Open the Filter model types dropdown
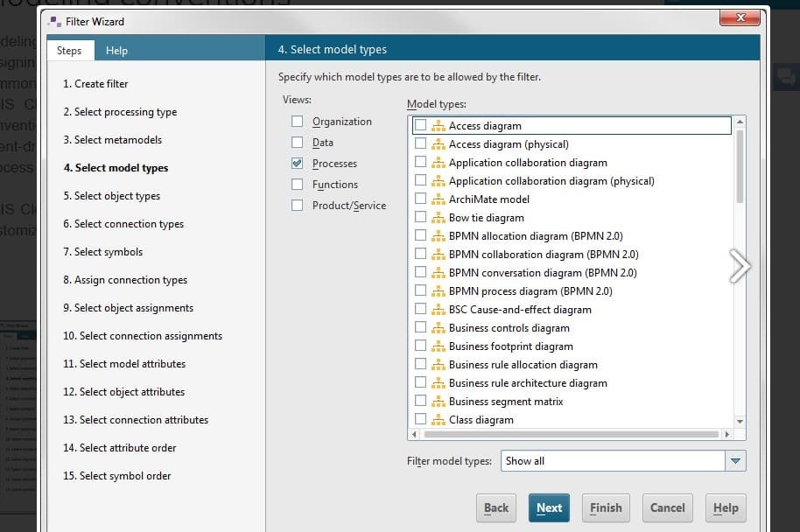The height and width of the screenshot is (532, 800). [x=735, y=461]
